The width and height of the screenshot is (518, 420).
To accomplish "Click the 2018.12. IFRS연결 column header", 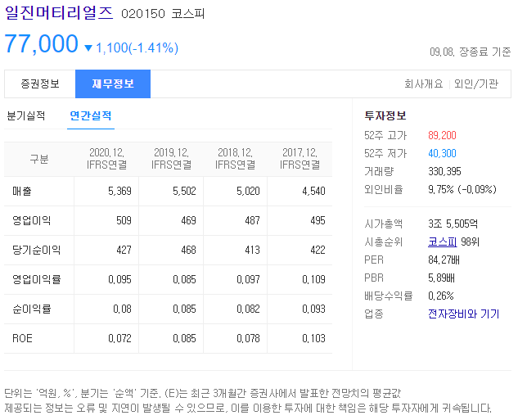I will (x=235, y=159).
